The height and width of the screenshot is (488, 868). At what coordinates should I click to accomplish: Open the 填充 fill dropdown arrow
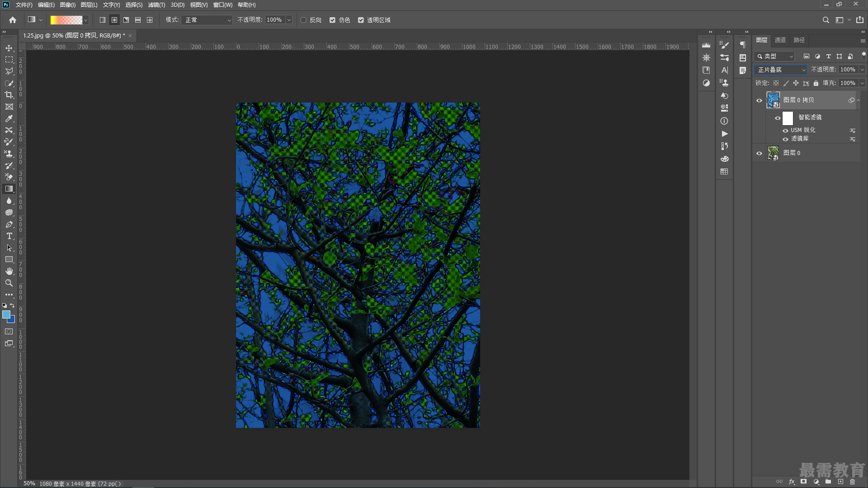coord(862,83)
